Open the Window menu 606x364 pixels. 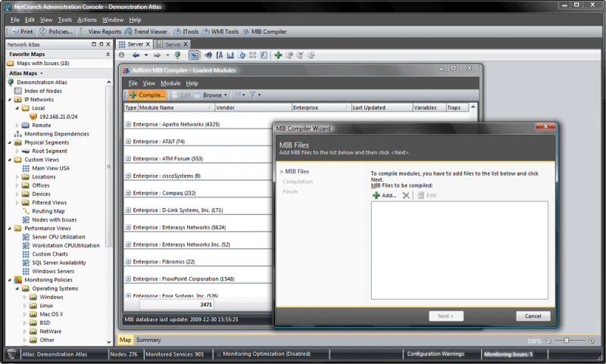point(113,20)
